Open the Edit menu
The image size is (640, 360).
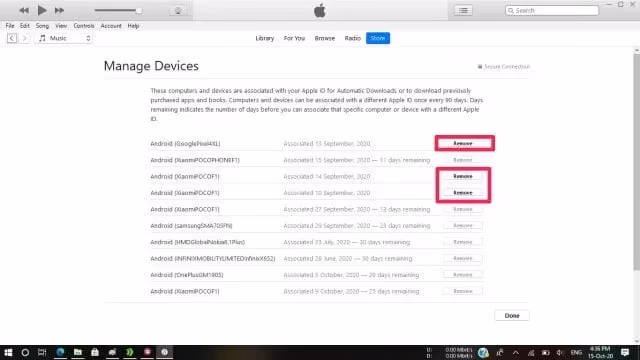tap(25, 26)
